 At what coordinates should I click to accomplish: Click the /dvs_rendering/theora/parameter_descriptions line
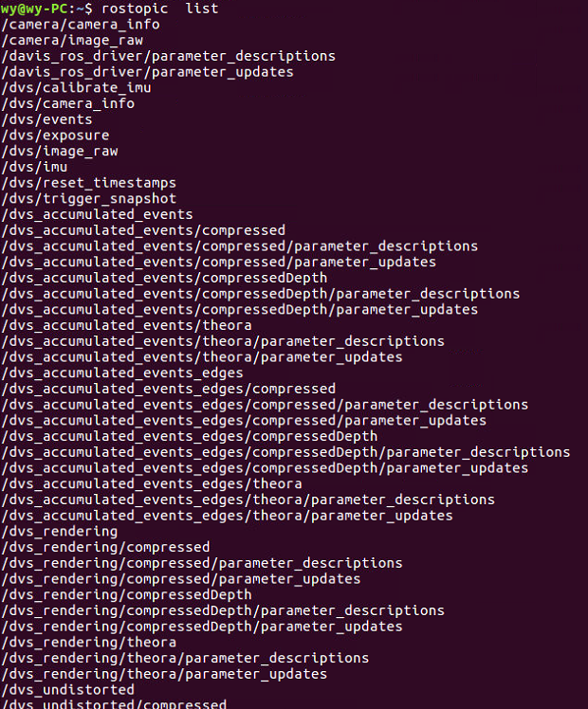(185, 658)
